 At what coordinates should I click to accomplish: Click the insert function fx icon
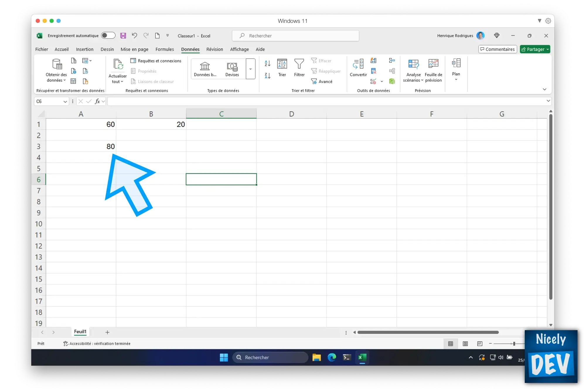[97, 101]
